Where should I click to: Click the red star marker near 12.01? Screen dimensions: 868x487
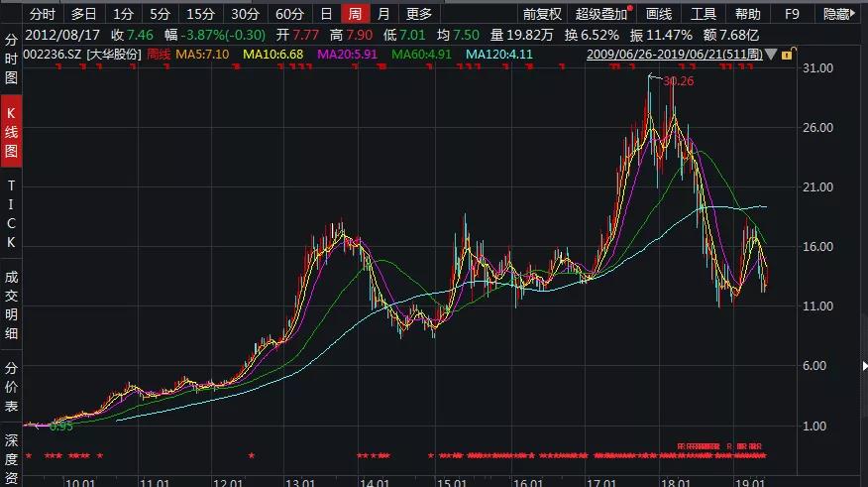pos(252,456)
